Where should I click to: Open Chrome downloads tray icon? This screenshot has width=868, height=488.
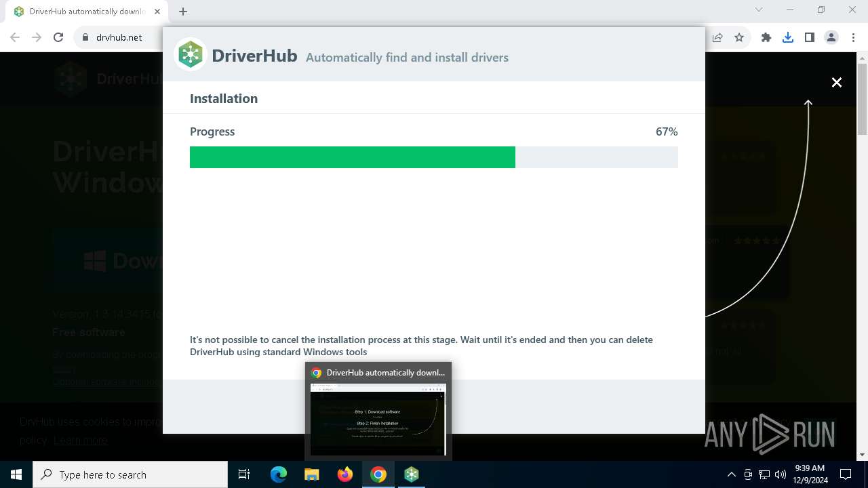pyautogui.click(x=788, y=37)
